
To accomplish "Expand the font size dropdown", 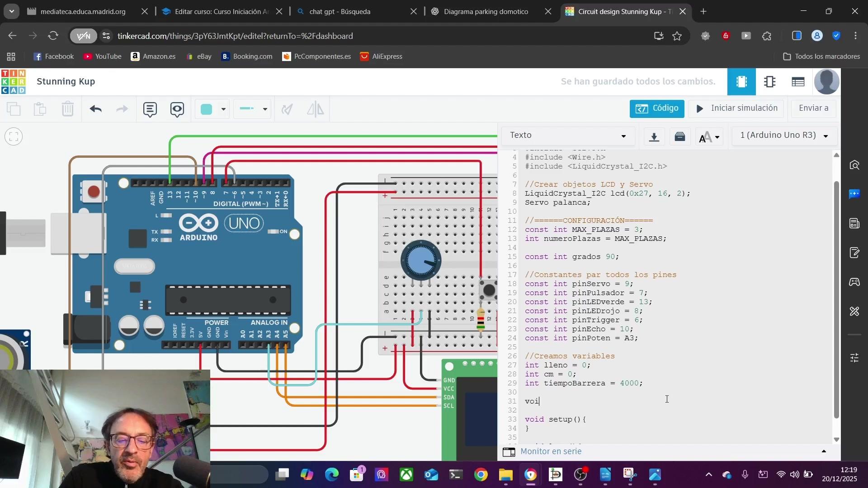I will 709,136.
